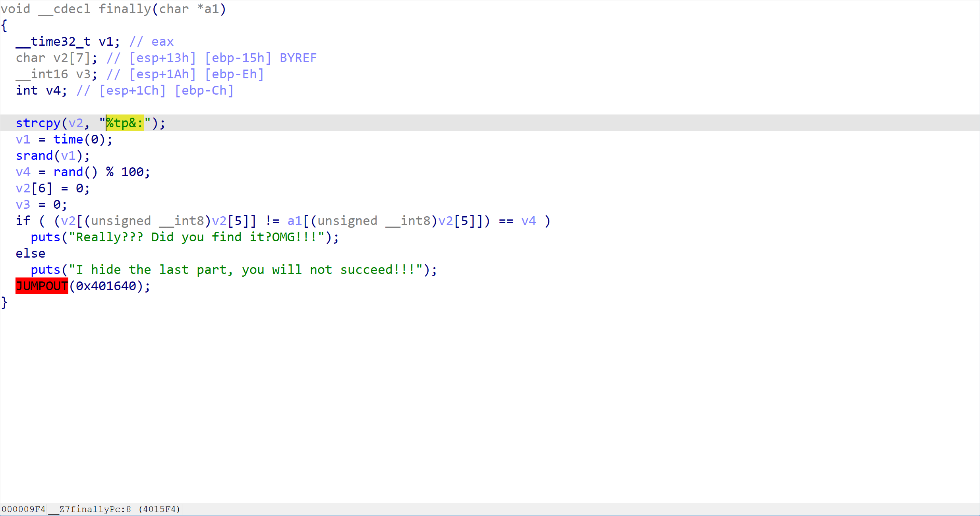The width and height of the screenshot is (980, 516).
Task: Select the highlighted "%tp&:" string
Action: coord(125,123)
